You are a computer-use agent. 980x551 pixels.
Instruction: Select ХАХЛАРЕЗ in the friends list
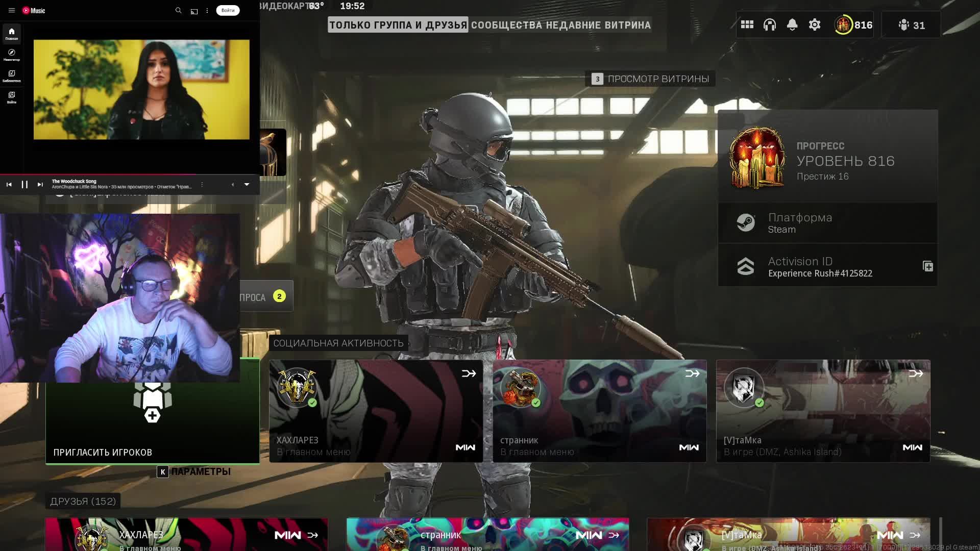[x=186, y=535]
